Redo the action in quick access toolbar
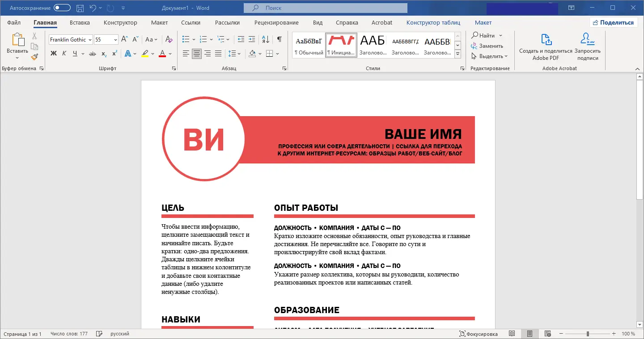 tap(110, 8)
